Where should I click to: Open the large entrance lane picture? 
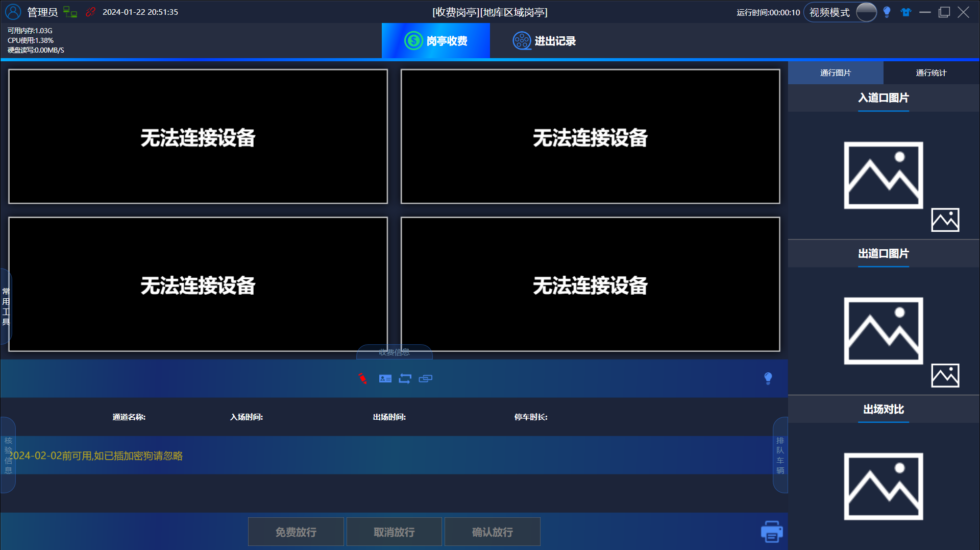click(884, 175)
